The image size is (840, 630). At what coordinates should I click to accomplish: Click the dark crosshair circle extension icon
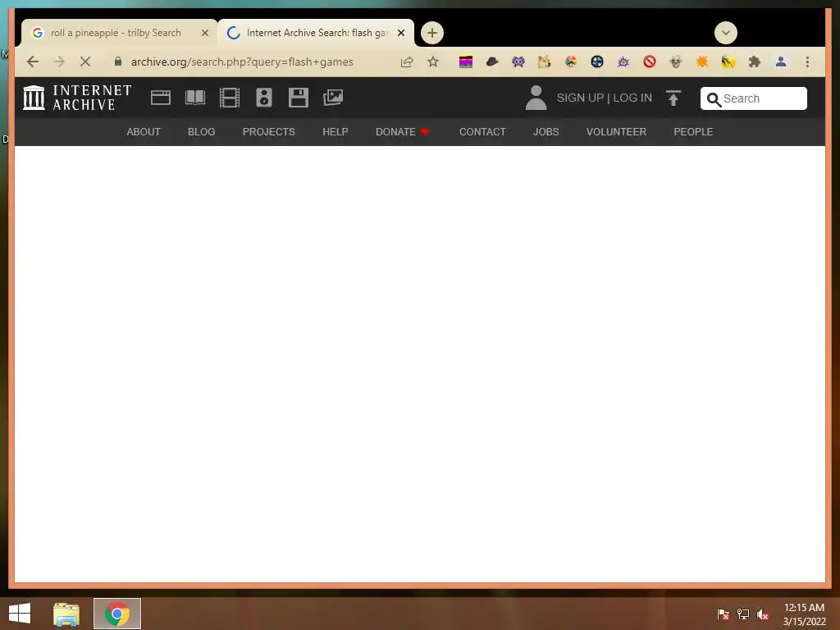pos(597,62)
